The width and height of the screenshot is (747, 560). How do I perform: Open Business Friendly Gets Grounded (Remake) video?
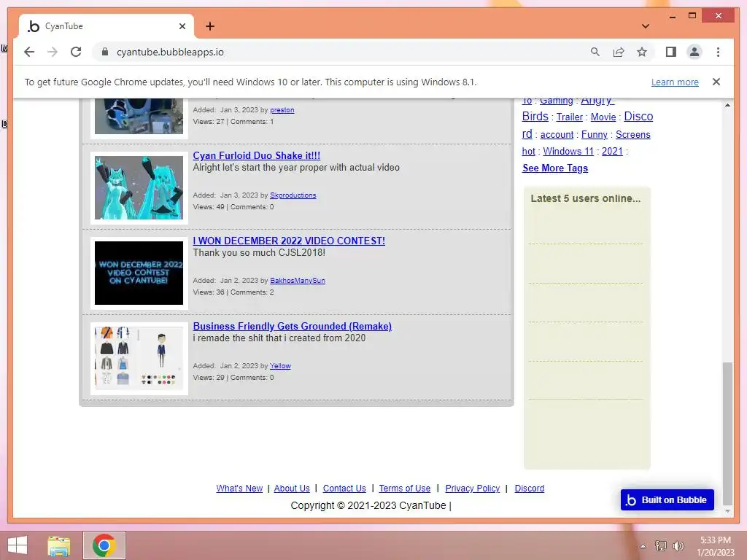pyautogui.click(x=292, y=326)
